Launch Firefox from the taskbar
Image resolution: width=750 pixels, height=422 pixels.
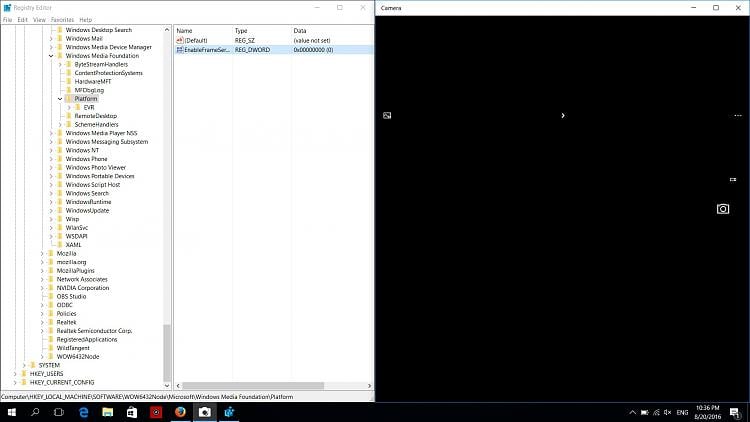click(x=180, y=412)
